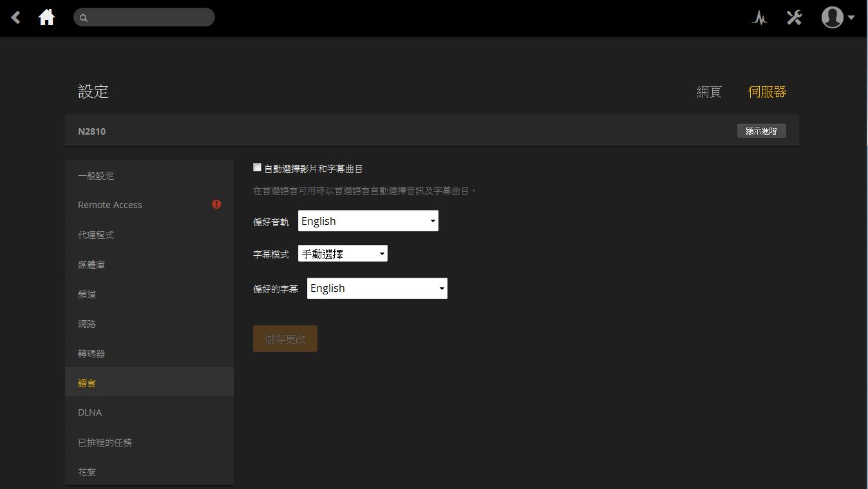Click the 在首選語言可用時 description text
Image resolution: width=868 pixels, height=489 pixels.
pyautogui.click(x=365, y=191)
